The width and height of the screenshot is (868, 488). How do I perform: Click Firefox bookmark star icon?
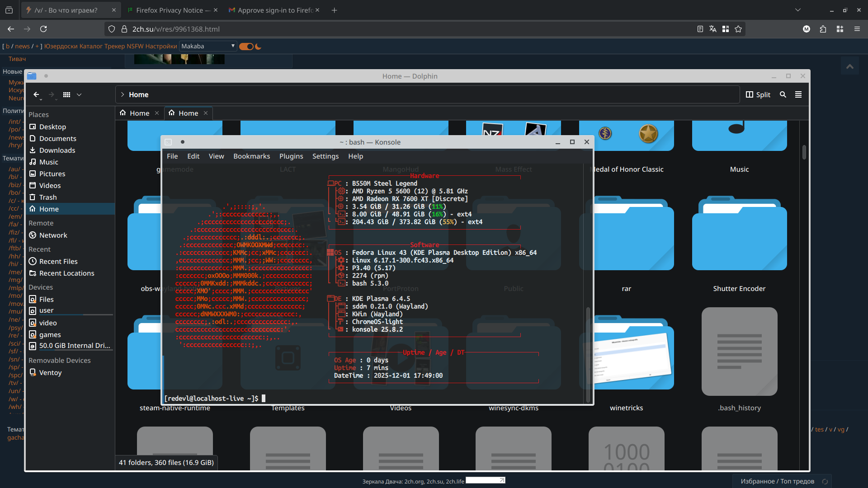click(738, 29)
